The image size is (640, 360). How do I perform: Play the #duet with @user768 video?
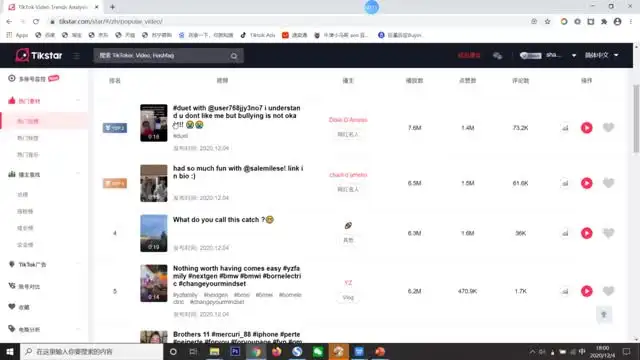click(587, 128)
